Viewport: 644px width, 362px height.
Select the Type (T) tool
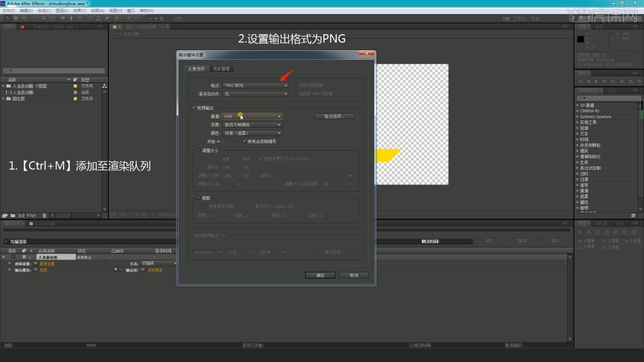click(x=80, y=19)
